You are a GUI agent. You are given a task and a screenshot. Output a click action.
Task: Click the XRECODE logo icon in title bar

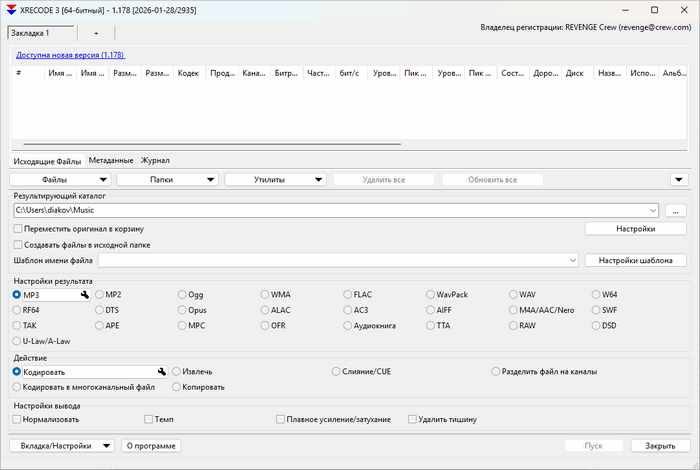[11, 10]
